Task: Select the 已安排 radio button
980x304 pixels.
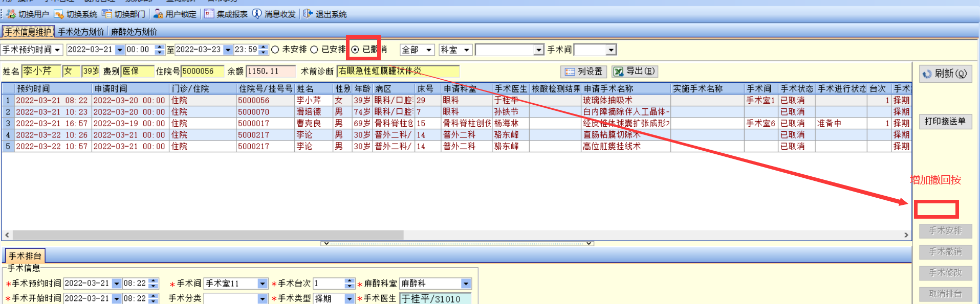Action: (x=314, y=50)
